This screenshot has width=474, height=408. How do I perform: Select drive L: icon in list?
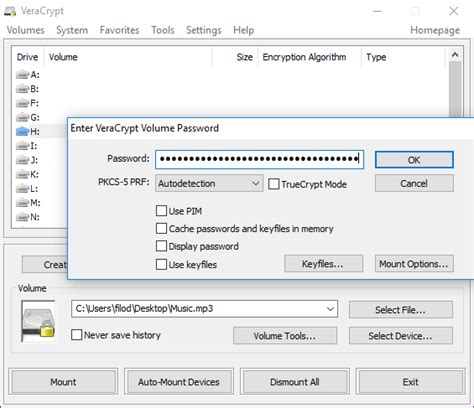click(x=22, y=189)
